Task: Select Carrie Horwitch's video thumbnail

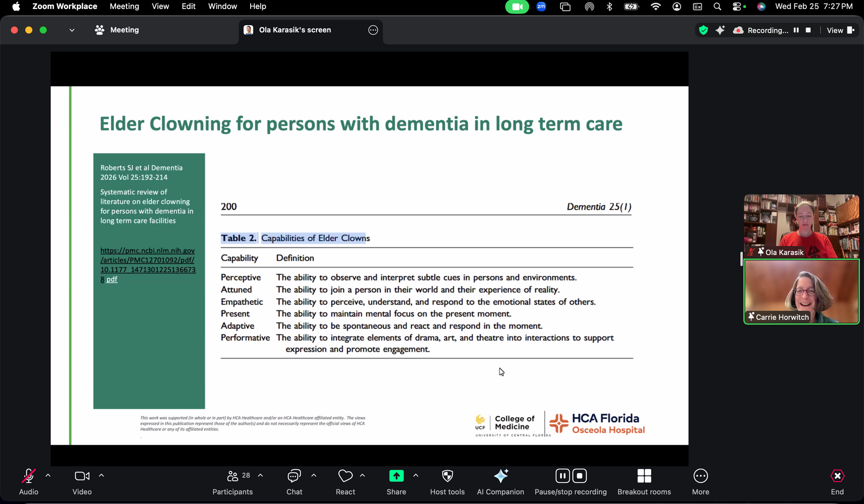Action: [801, 292]
